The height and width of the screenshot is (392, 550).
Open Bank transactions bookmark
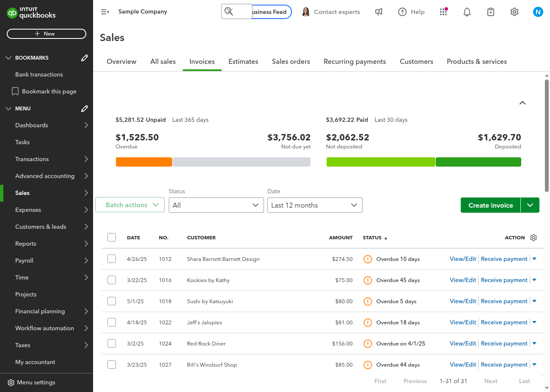pyautogui.click(x=39, y=74)
